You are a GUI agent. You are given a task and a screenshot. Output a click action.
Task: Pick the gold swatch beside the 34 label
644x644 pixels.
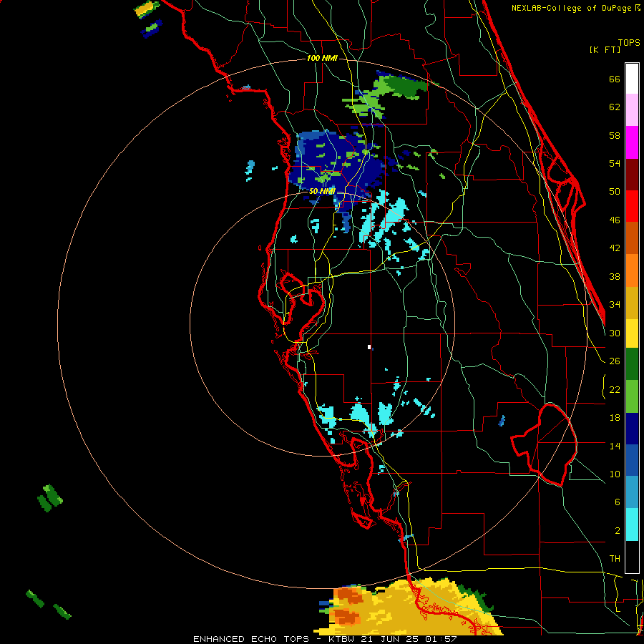coord(632,303)
